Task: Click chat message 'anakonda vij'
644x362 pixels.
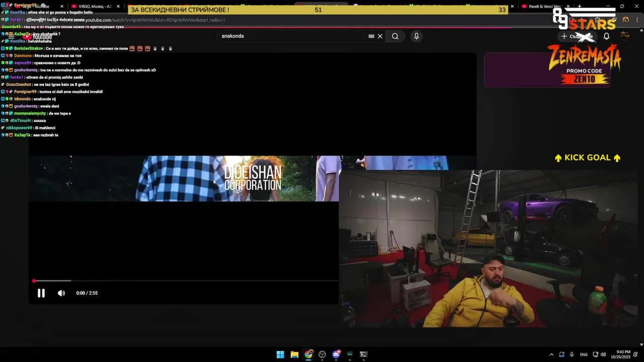Action: 45,99
